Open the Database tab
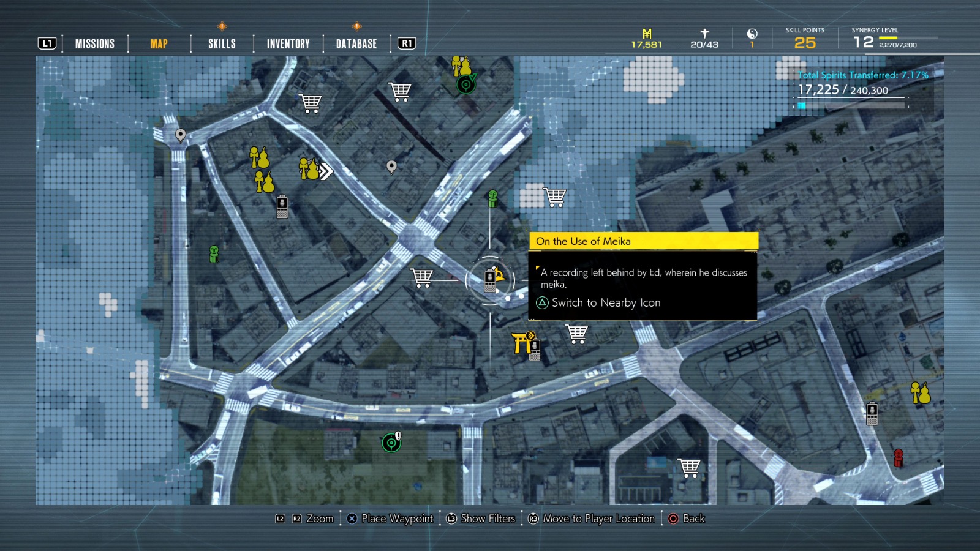Screen dimensions: 980x551 (x=355, y=43)
